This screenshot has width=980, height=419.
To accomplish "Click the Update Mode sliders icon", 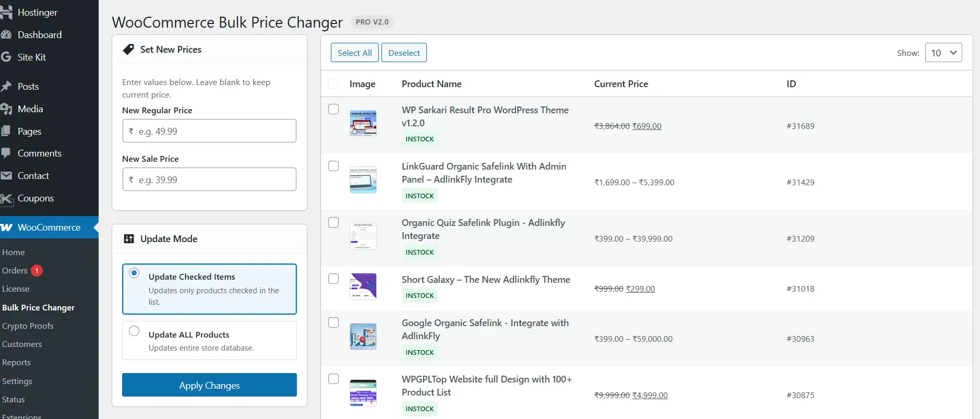I will pyautogui.click(x=128, y=239).
